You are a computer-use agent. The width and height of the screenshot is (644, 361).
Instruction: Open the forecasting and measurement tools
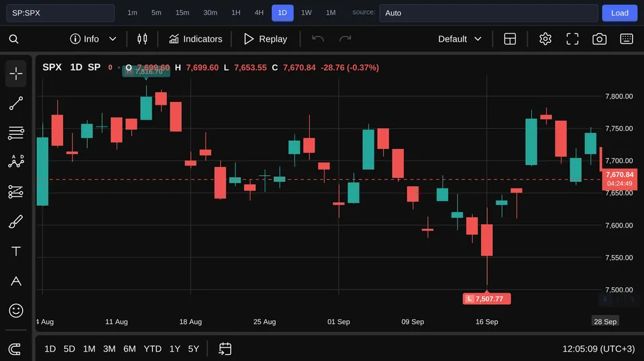[x=16, y=192]
